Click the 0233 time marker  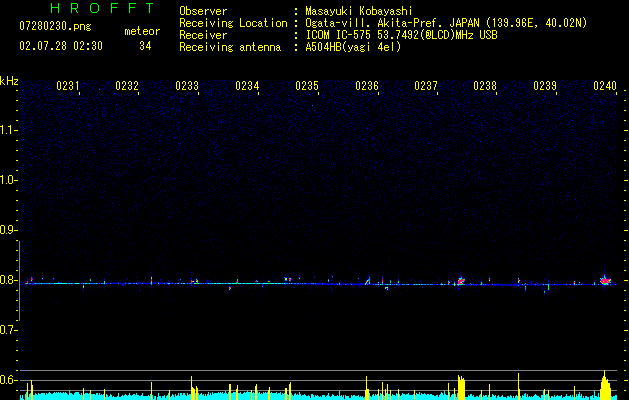187,86
